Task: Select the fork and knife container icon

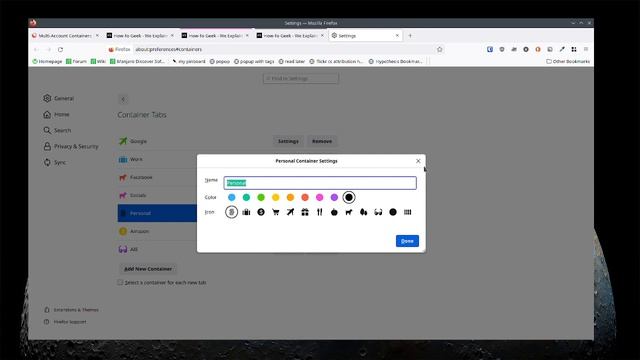Action: click(320, 212)
